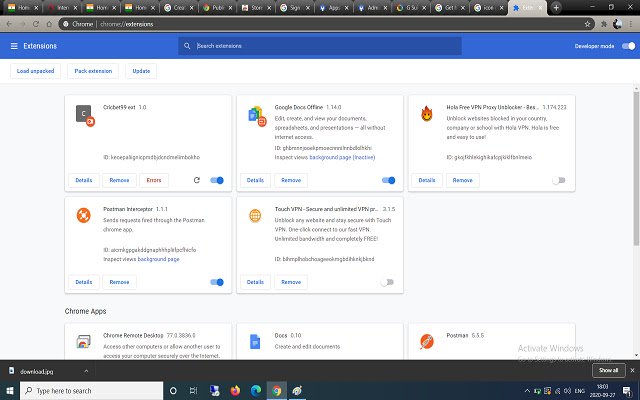Screen dimensions: 640x400
Task: Show hidden system tray icons
Action: [x=527, y=391]
